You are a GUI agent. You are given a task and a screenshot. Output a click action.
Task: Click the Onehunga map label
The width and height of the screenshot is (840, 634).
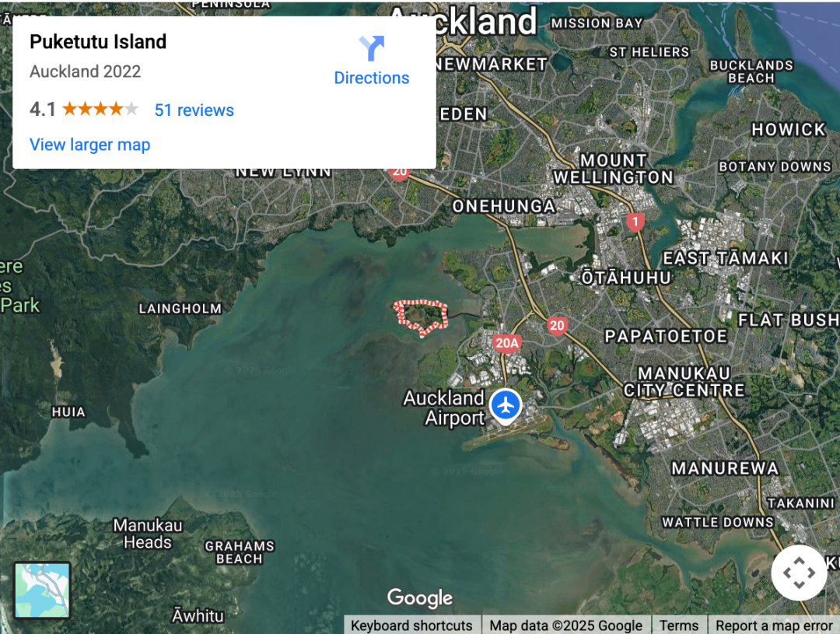pos(503,206)
